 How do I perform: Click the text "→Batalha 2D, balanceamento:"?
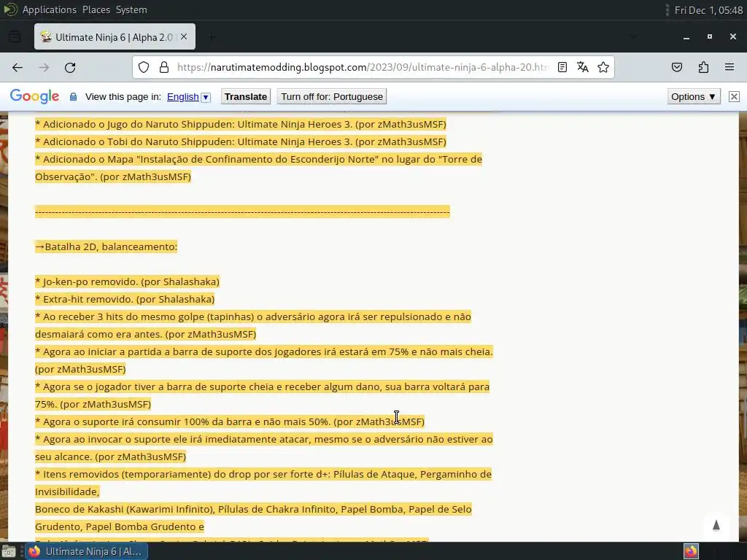tap(107, 246)
